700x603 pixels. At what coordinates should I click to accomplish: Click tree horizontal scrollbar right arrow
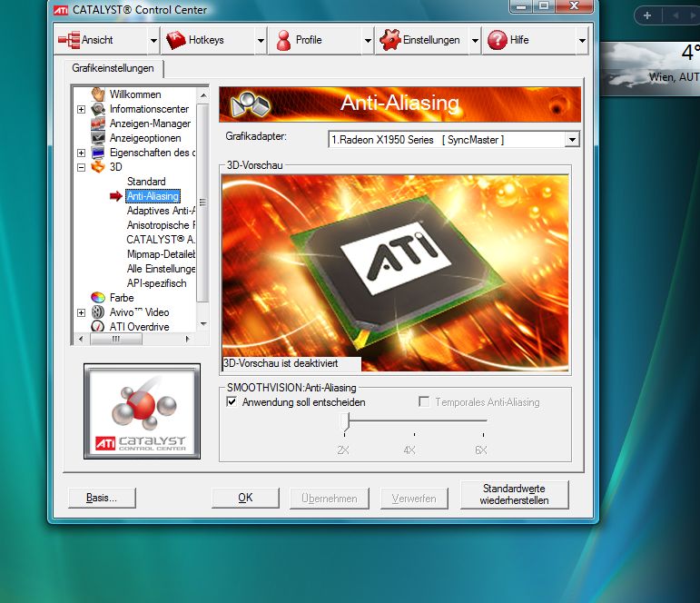click(x=188, y=339)
